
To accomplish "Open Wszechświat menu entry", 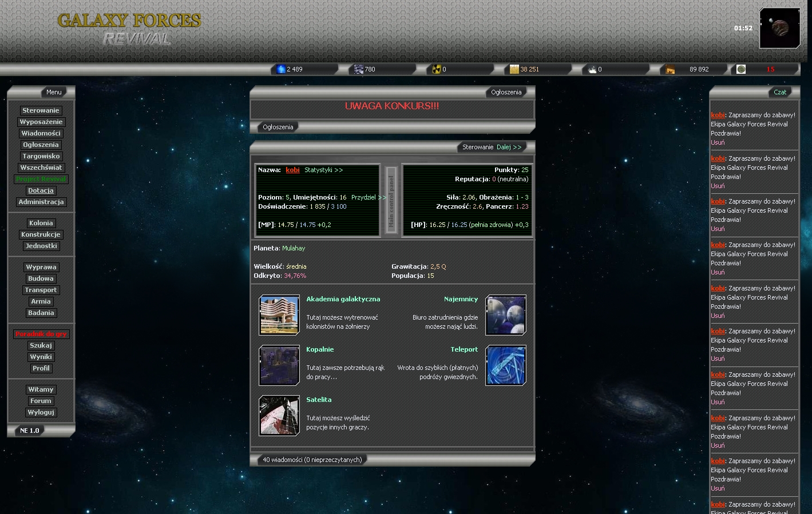I will (41, 168).
